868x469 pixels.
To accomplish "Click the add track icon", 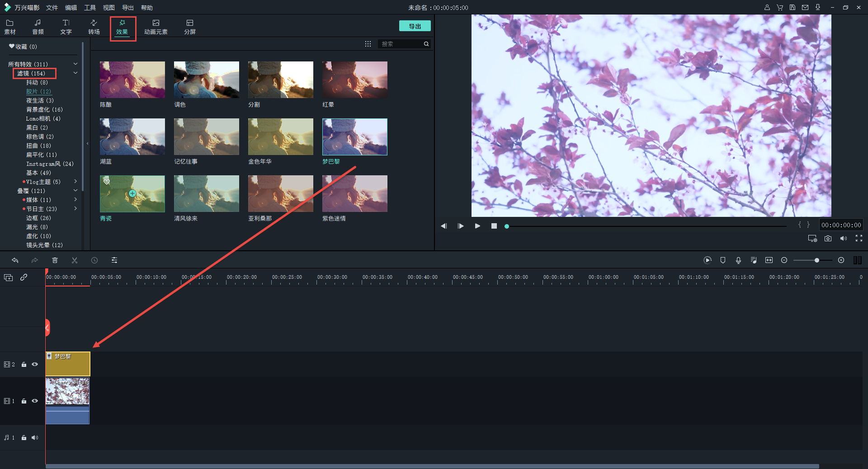I will pyautogui.click(x=8, y=277).
